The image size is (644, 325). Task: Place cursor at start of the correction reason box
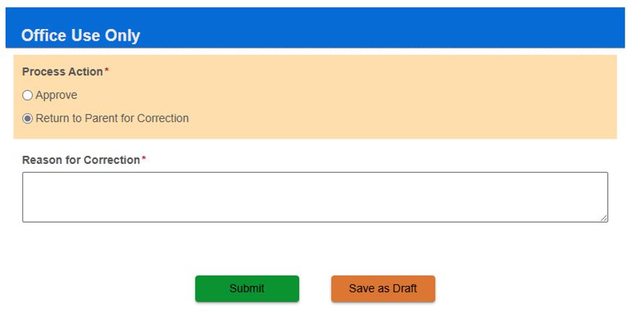click(x=27, y=178)
